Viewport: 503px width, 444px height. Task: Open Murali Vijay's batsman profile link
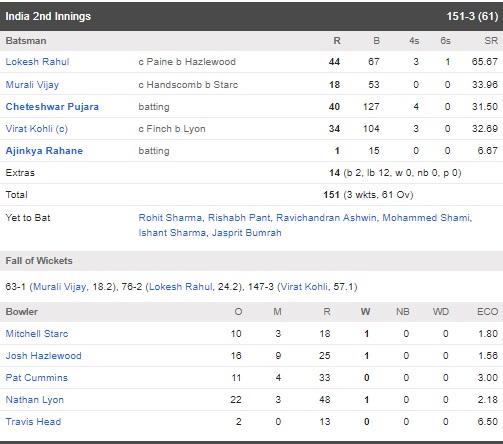32,85
